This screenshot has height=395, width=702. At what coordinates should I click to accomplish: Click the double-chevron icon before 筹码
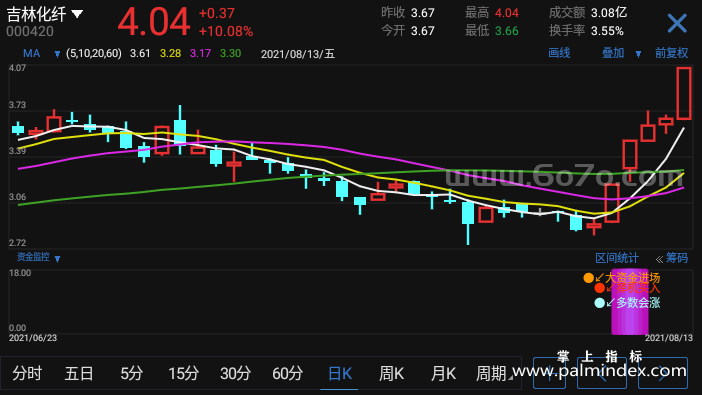pyautogui.click(x=659, y=259)
